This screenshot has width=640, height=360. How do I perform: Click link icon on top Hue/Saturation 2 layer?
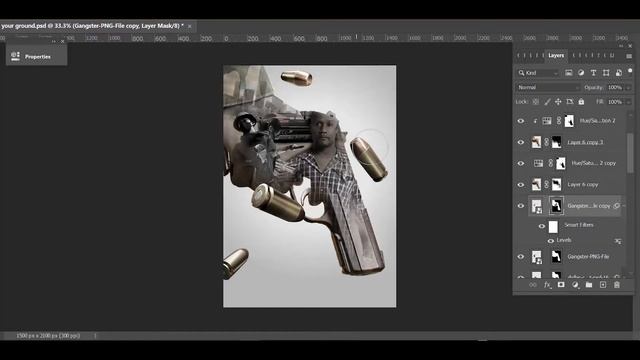[559, 121]
